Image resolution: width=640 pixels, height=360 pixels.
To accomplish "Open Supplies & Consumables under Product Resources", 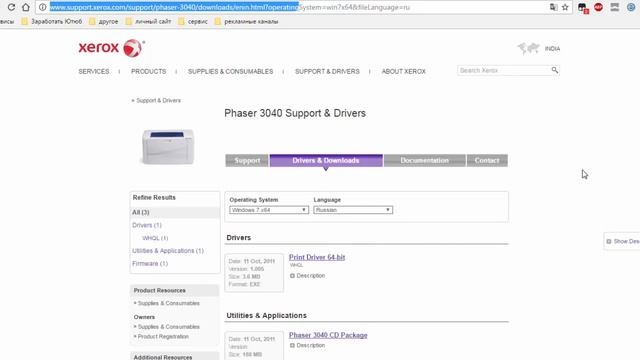I will [169, 303].
